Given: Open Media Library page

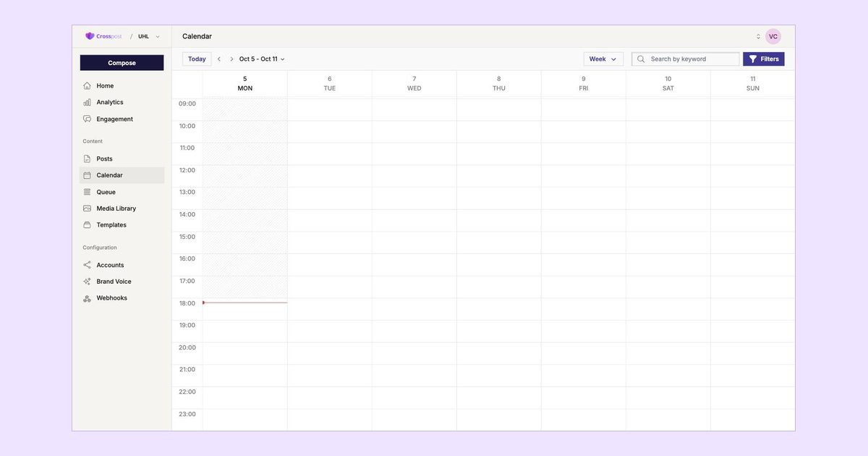Looking at the screenshot, I should [122, 208].
